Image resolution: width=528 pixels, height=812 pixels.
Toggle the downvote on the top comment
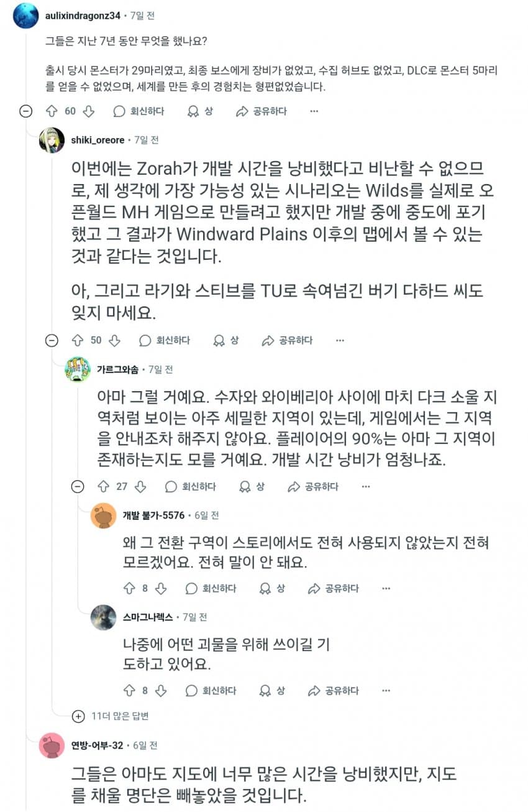(89, 111)
